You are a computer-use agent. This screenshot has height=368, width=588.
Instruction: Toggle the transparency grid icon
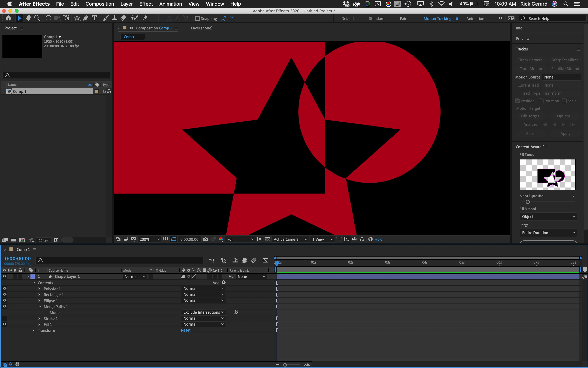tap(268, 239)
